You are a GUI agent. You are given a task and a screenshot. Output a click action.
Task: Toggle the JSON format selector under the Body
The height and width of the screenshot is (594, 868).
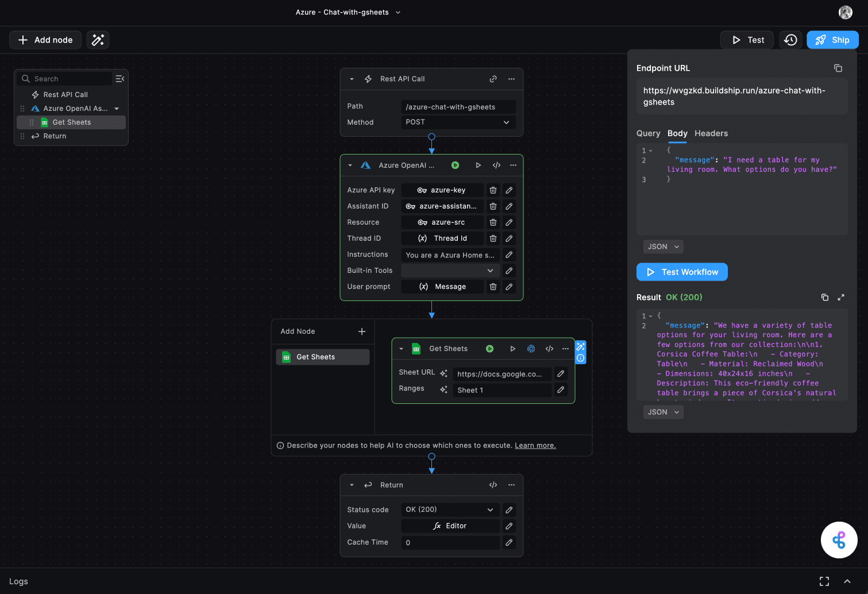click(663, 246)
